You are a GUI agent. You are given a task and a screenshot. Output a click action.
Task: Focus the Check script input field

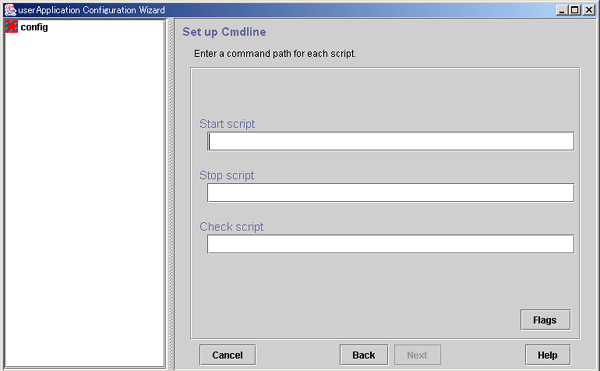click(x=390, y=244)
